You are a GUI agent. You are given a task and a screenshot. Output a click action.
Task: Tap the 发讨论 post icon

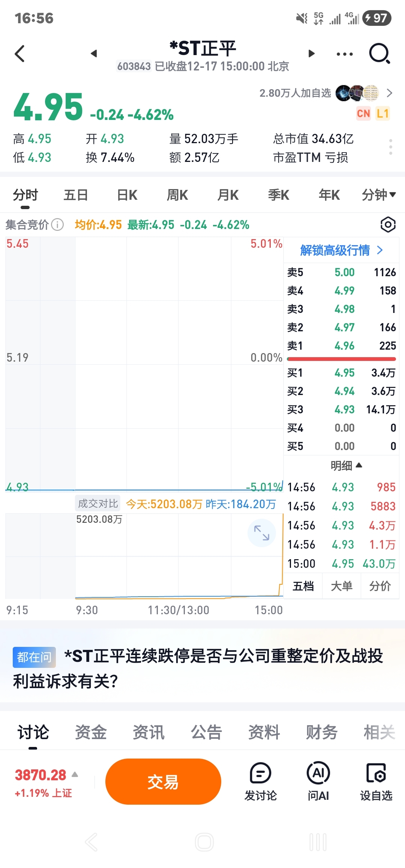coord(260,782)
